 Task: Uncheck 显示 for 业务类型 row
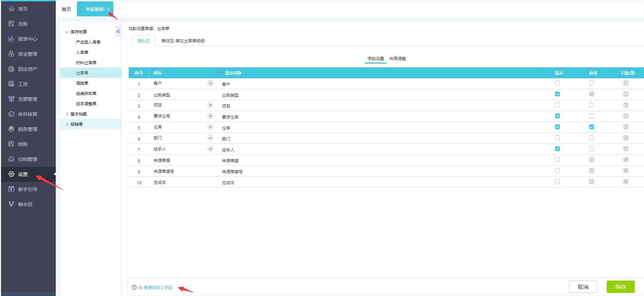pyautogui.click(x=557, y=94)
